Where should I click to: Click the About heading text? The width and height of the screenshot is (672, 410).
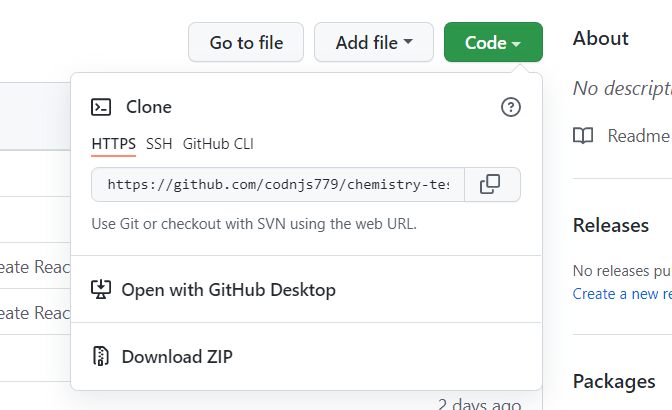pyautogui.click(x=600, y=38)
